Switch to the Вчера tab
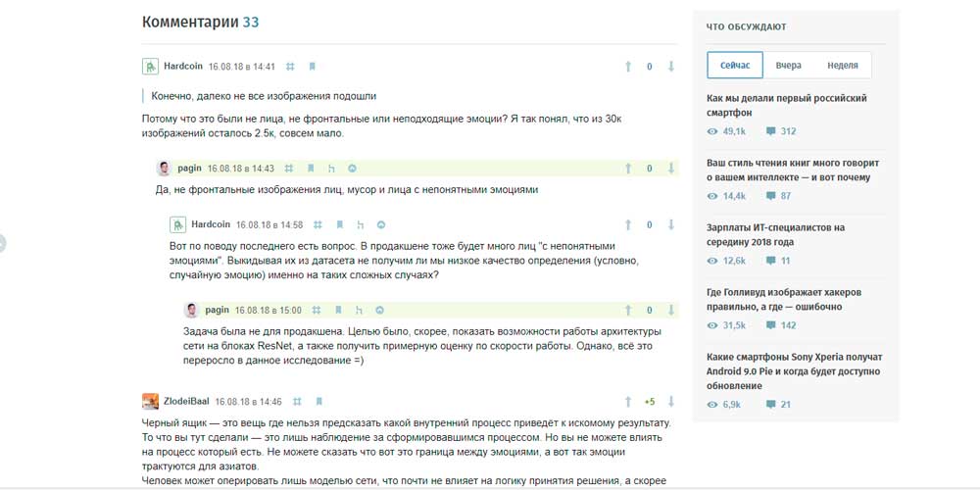The height and width of the screenshot is (490, 980). 789,65
